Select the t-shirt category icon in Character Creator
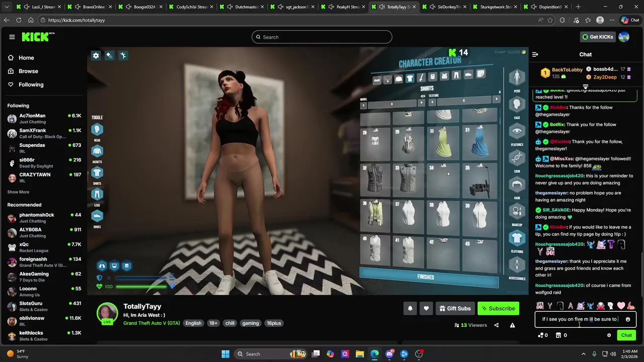The height and width of the screenshot is (362, 644). click(x=410, y=78)
